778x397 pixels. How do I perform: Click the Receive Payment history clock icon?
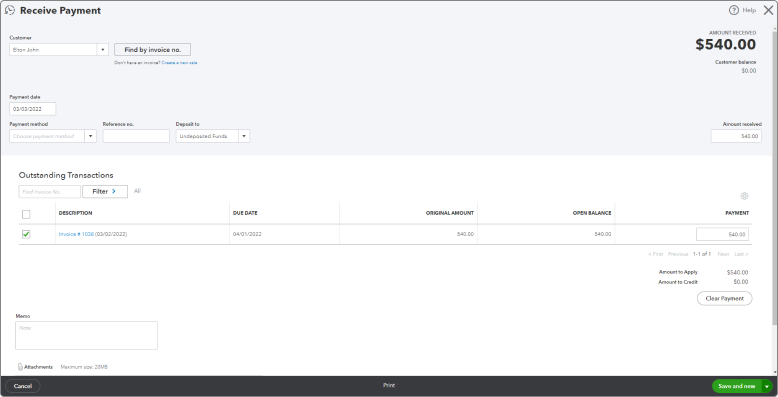pyautogui.click(x=9, y=10)
